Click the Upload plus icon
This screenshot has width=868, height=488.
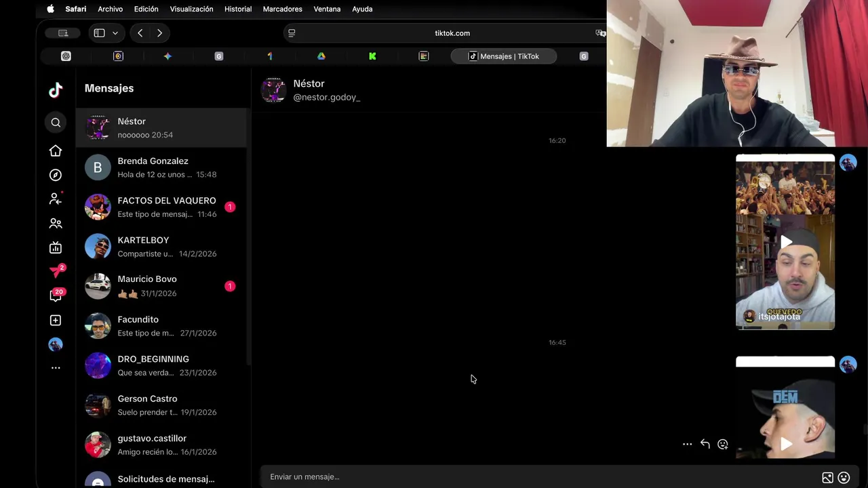(x=56, y=320)
